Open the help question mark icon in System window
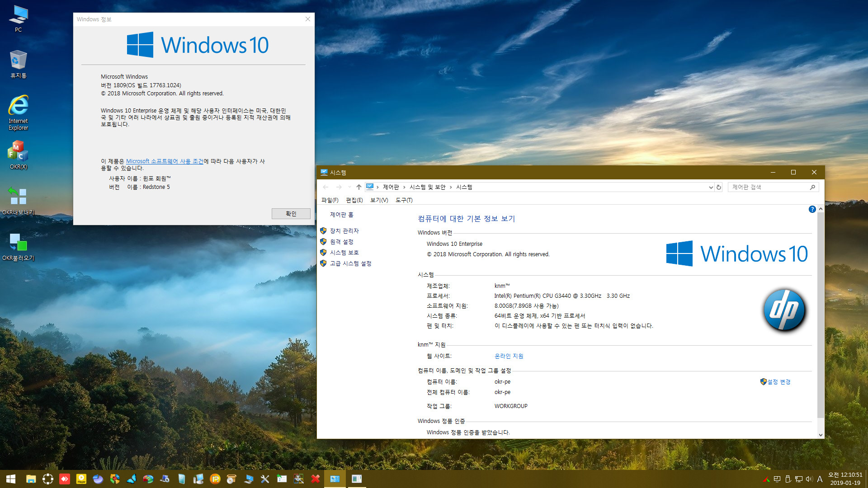Image resolution: width=868 pixels, height=488 pixels. tap(812, 209)
